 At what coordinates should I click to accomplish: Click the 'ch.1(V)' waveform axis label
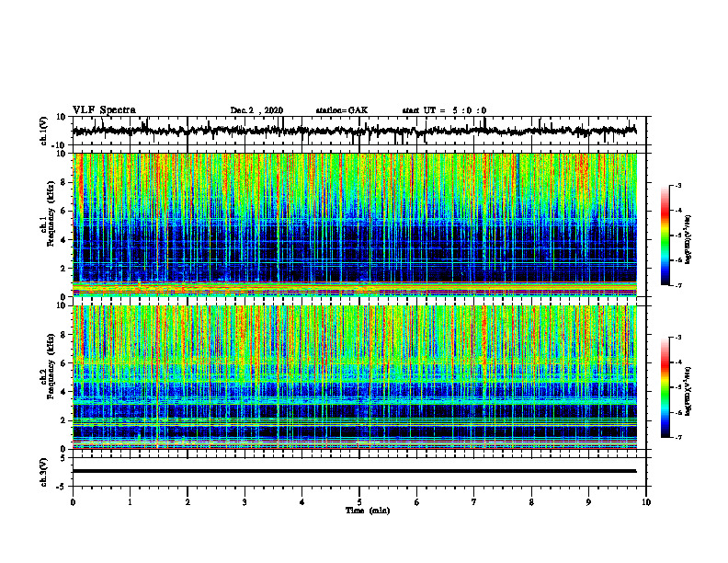[43, 131]
